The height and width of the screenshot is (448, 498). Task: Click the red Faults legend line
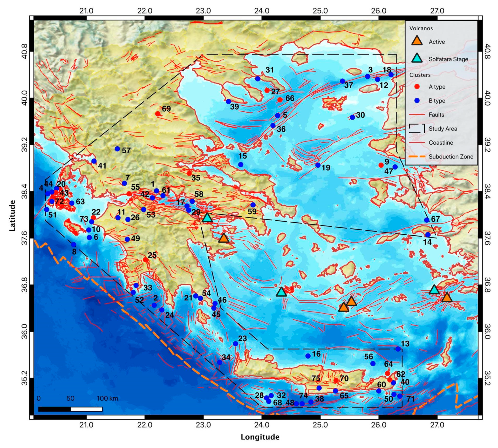pos(416,115)
